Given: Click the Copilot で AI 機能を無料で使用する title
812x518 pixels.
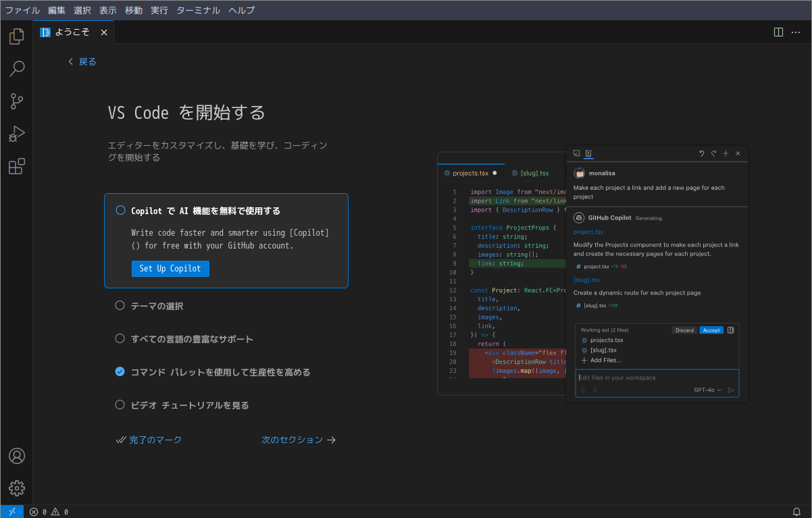Looking at the screenshot, I should point(205,211).
